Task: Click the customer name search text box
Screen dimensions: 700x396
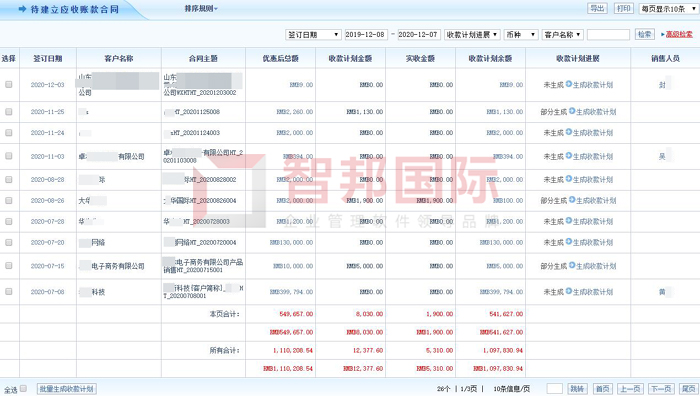Action: 608,34
